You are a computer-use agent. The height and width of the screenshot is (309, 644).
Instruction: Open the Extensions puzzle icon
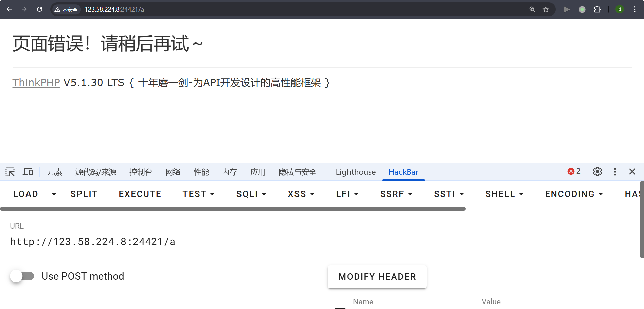[x=597, y=9]
